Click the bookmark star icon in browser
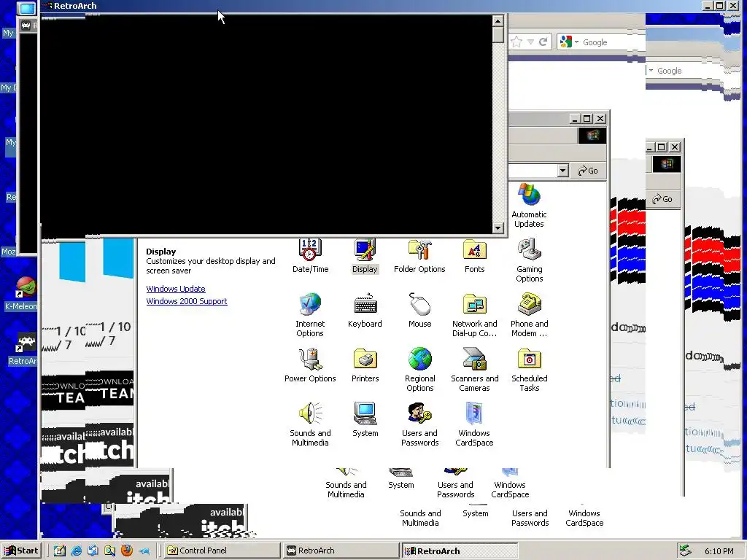 (x=516, y=42)
